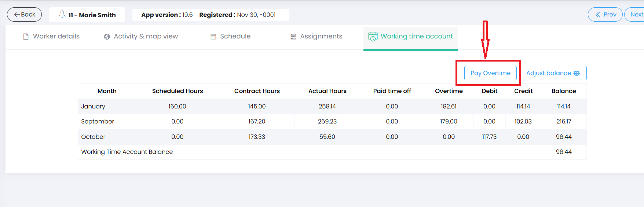Screen dimensions: 644x207
Task: Click the Assignments list icon
Action: coord(293,37)
